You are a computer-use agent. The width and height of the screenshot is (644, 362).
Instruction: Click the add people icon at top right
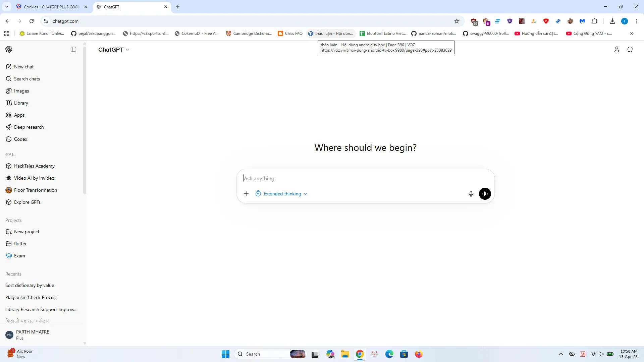pyautogui.click(x=617, y=49)
